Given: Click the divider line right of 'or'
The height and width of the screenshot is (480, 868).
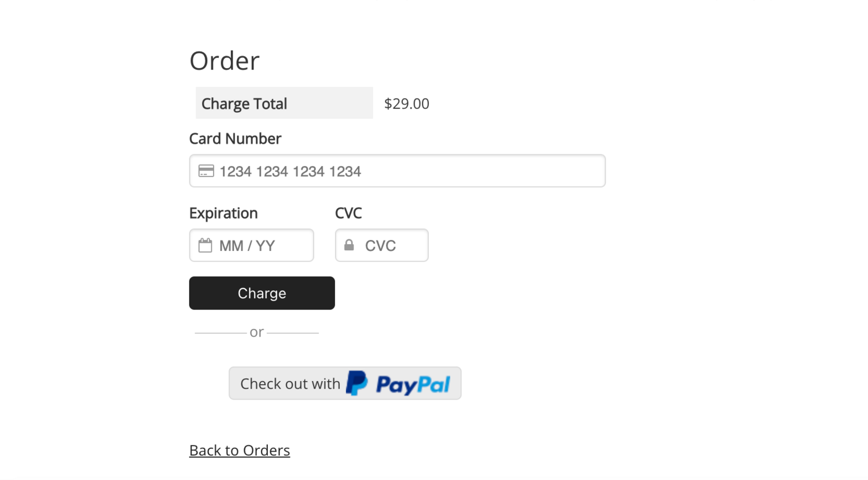Looking at the screenshot, I should coord(293,333).
